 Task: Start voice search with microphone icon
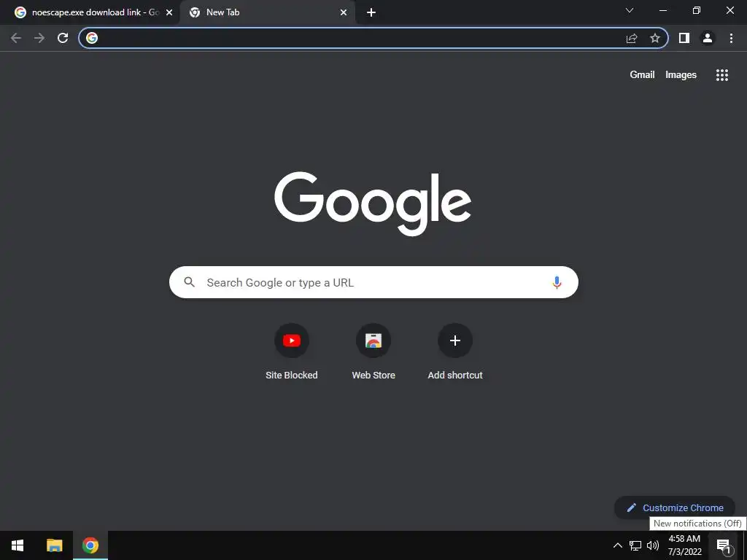[x=557, y=282]
